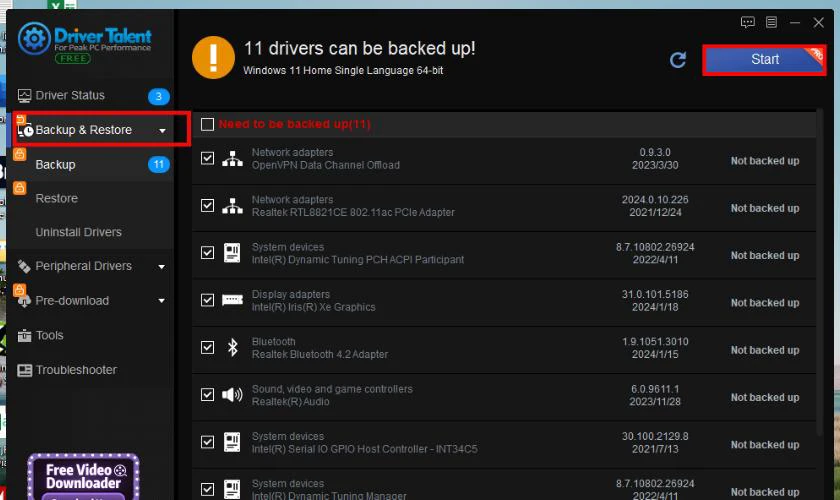Click the Start backup button
The width and height of the screenshot is (840, 500).
[764, 59]
